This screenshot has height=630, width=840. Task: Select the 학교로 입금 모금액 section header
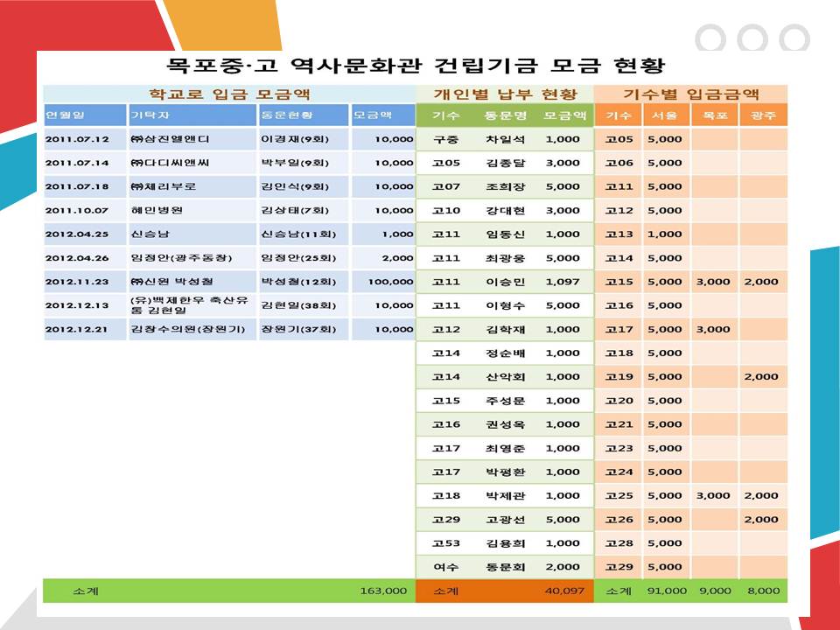point(229,94)
